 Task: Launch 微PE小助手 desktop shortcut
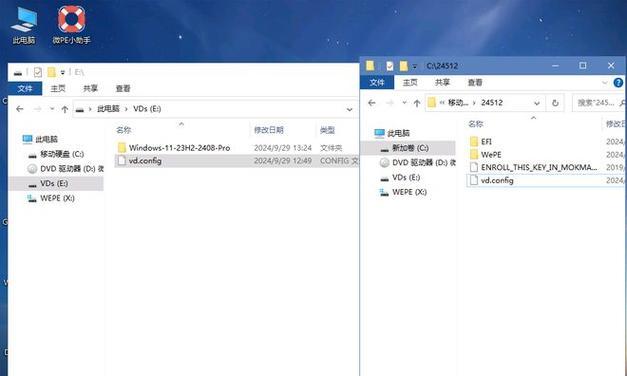click(x=71, y=25)
